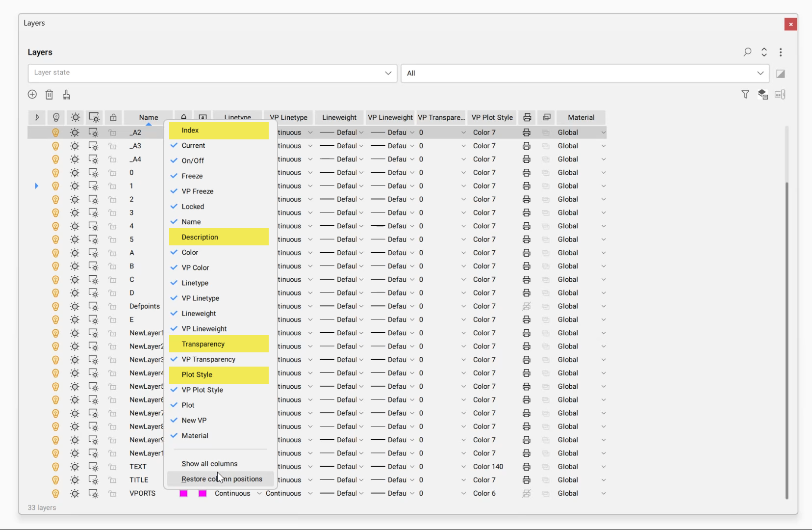Click the On/Off lightbulb column header
The height and width of the screenshot is (530, 812).
56,117
